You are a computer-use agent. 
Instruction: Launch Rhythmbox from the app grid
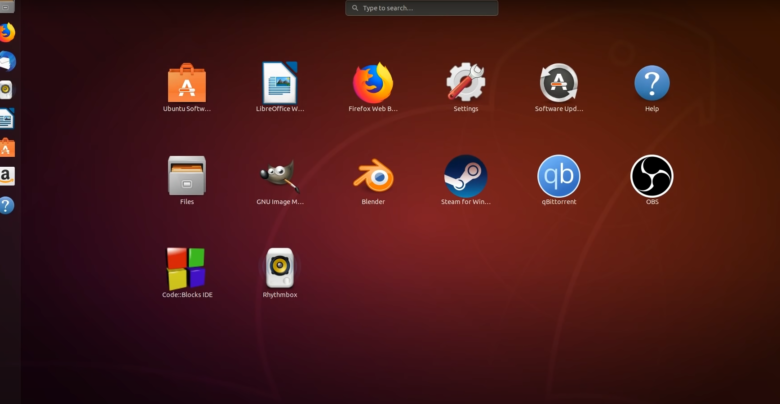click(x=280, y=268)
